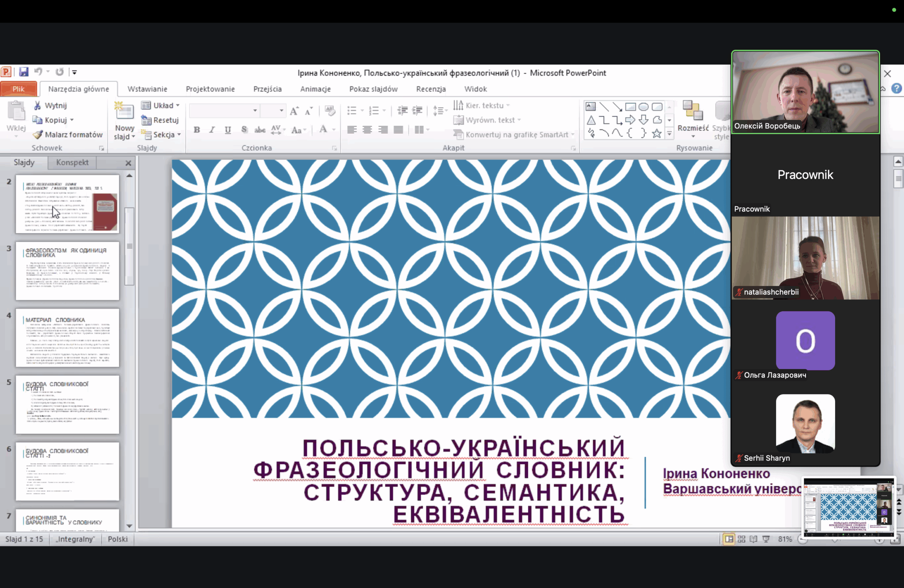The height and width of the screenshot is (588, 904).
Task: Switch to the Konspekt tab
Action: click(72, 162)
